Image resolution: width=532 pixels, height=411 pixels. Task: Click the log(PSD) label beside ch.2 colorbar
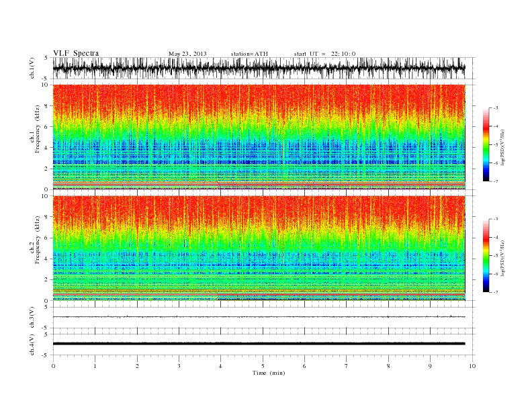tap(503, 258)
